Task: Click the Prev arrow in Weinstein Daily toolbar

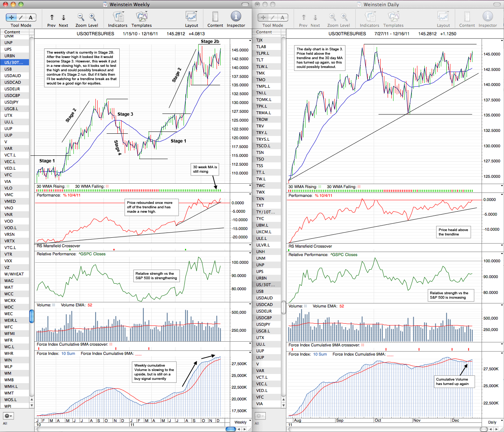Action: (304, 17)
